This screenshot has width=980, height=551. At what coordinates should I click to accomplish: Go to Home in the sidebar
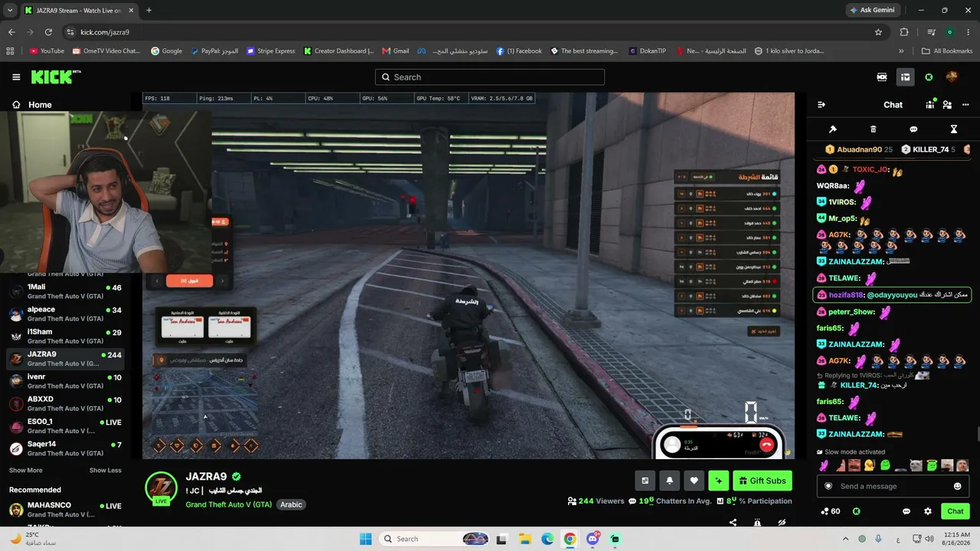31,105
